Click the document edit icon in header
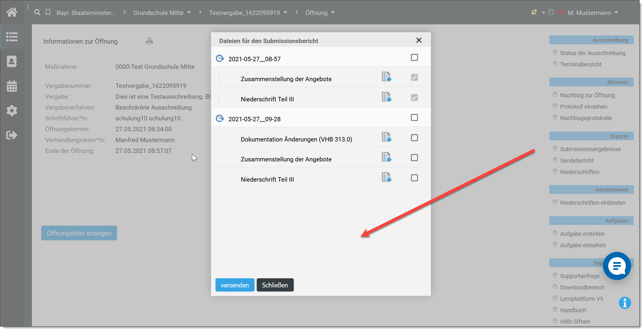Screen dimensions: 644x331 (x=551, y=12)
